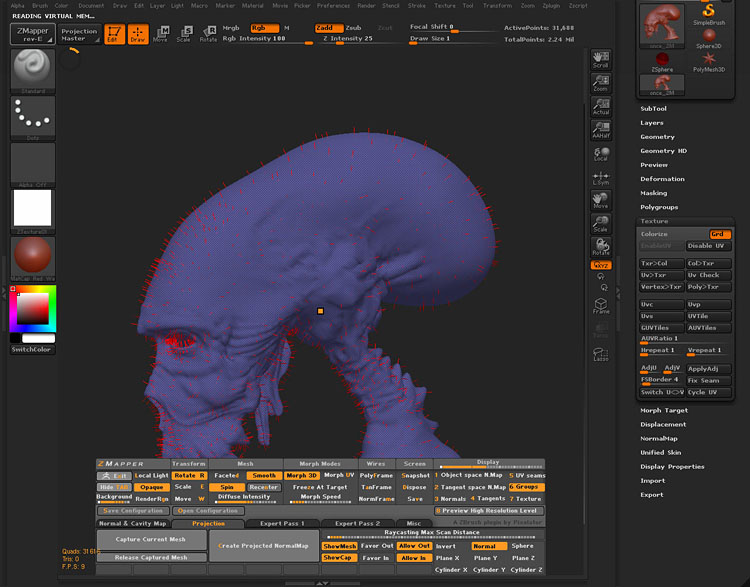The height and width of the screenshot is (587, 750).
Task: Open the Zplugin menu
Action: (x=550, y=6)
